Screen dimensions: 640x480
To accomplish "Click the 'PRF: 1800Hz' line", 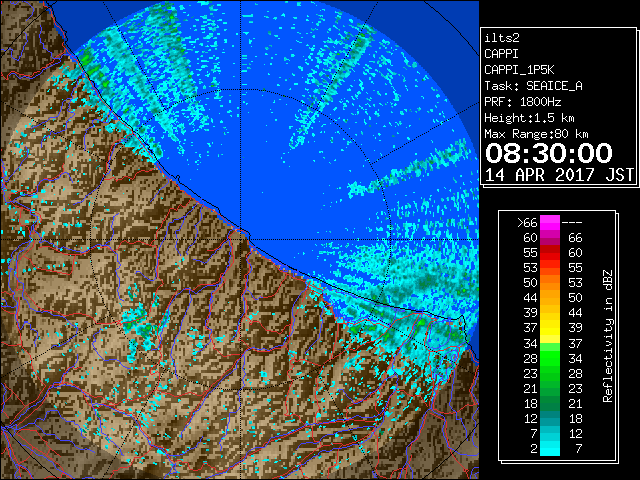I will [x=523, y=102].
